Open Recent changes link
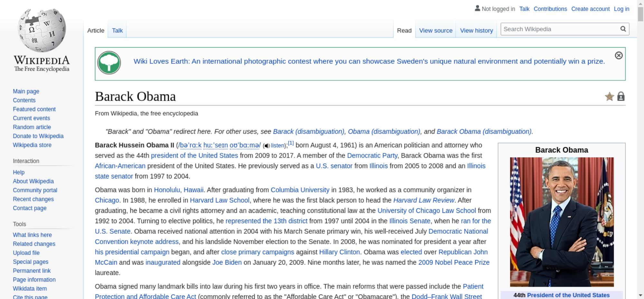This screenshot has width=644, height=299. coord(33,199)
